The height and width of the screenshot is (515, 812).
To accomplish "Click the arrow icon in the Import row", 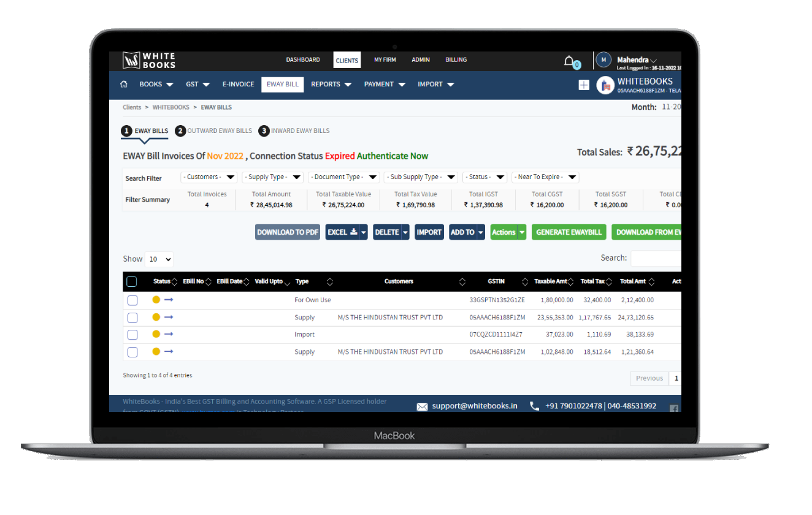I will (x=169, y=334).
